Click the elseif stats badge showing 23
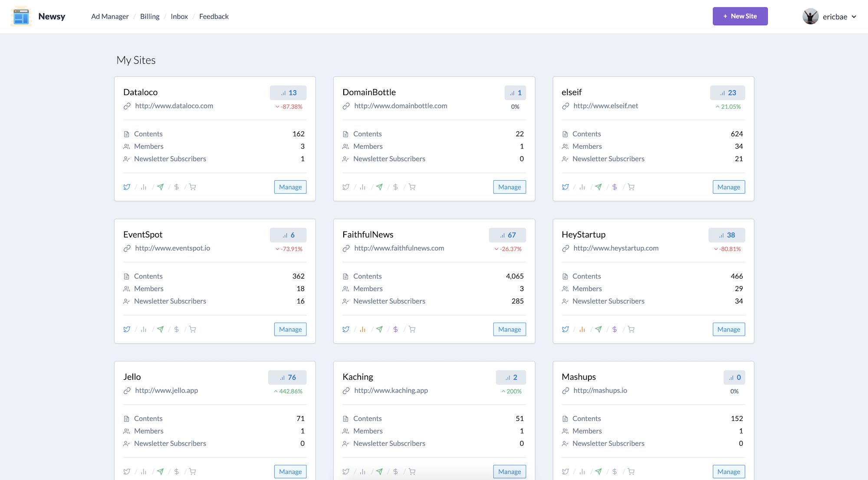868x480 pixels. click(727, 93)
